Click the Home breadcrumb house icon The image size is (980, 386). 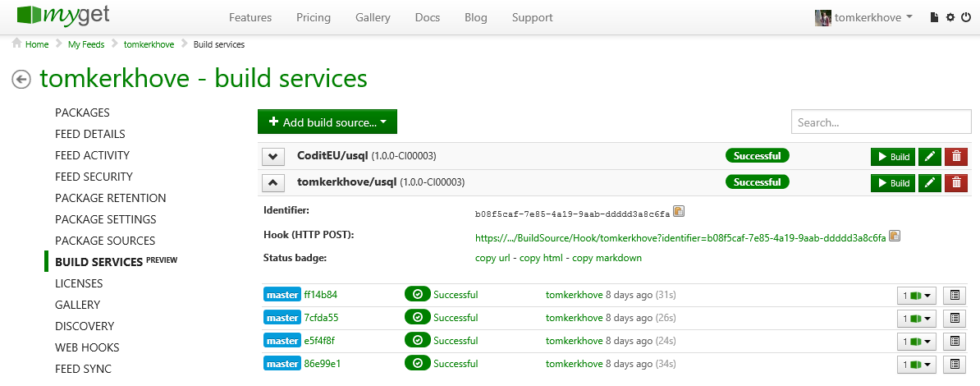click(x=17, y=44)
